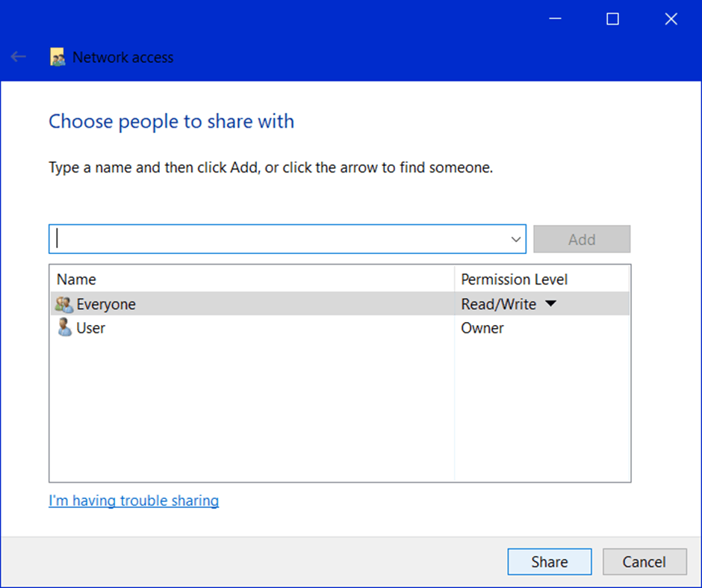
Task: Minimize the Network access window
Action: click(555, 19)
